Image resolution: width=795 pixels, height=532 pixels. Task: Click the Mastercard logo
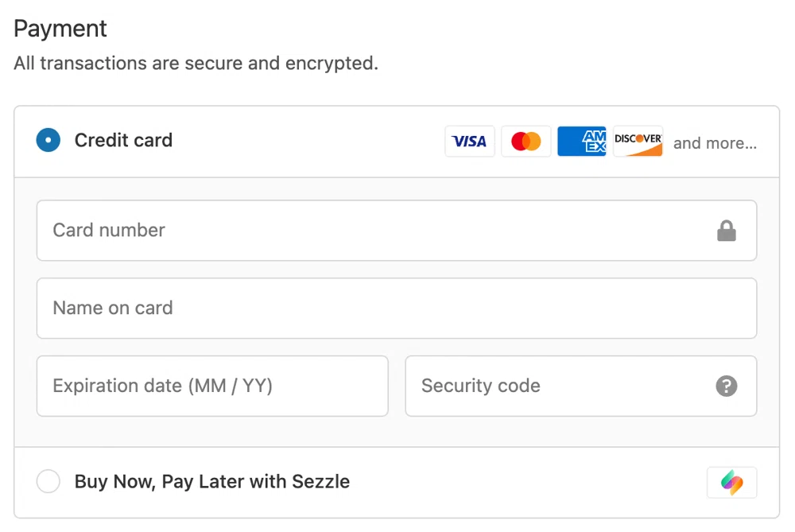pyautogui.click(x=525, y=142)
